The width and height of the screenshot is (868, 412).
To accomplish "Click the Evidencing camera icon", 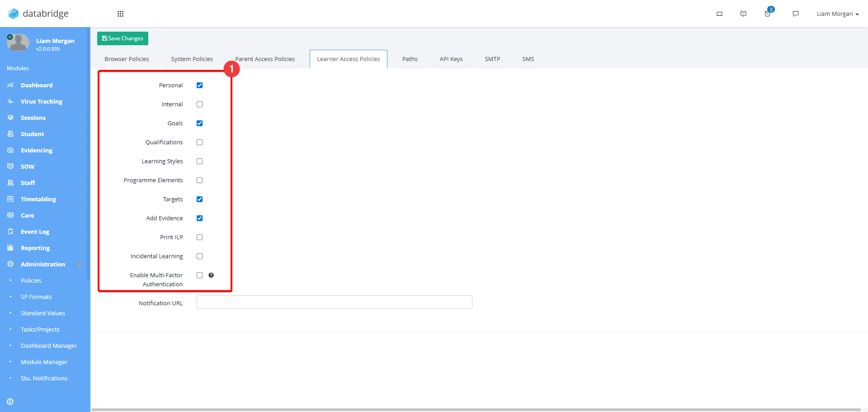I will coord(10,150).
